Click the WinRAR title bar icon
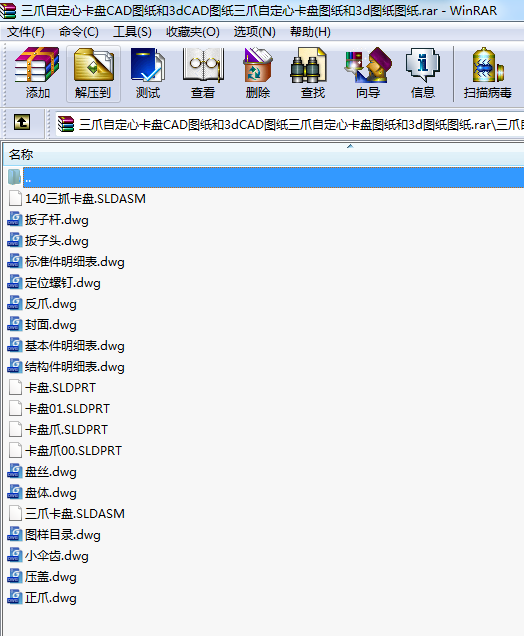This screenshot has height=636, width=524. tap(8, 10)
